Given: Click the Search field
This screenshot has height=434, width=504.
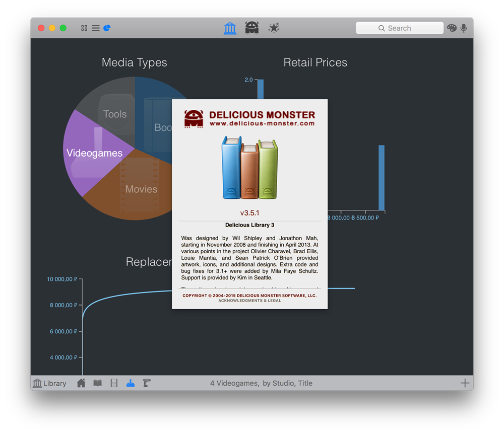Looking at the screenshot, I should [x=400, y=28].
